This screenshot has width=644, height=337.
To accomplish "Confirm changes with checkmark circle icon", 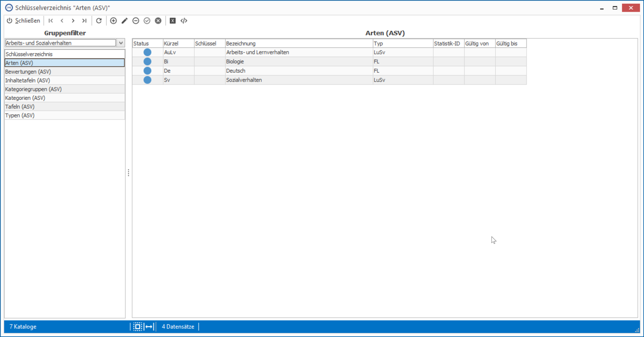I will click(147, 21).
